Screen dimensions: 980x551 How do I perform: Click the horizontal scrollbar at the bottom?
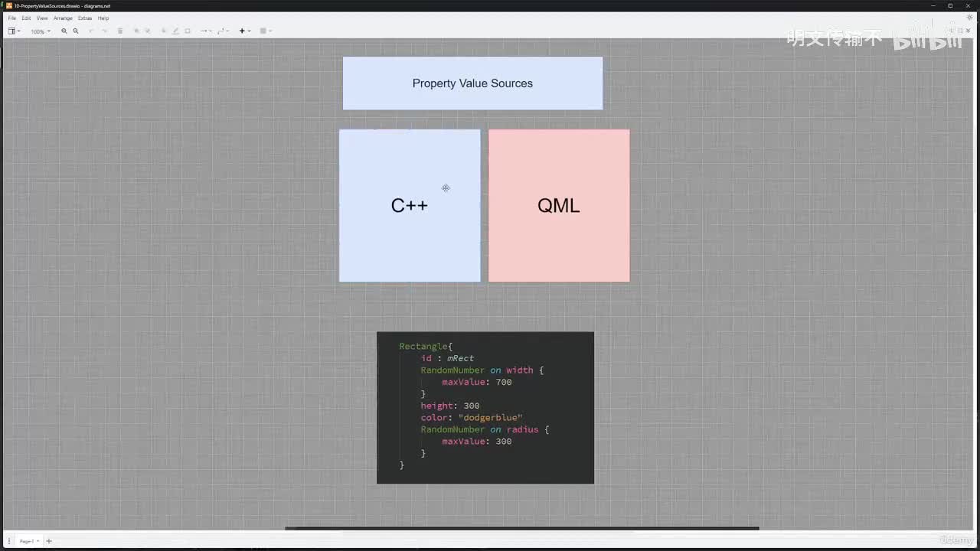(522, 528)
